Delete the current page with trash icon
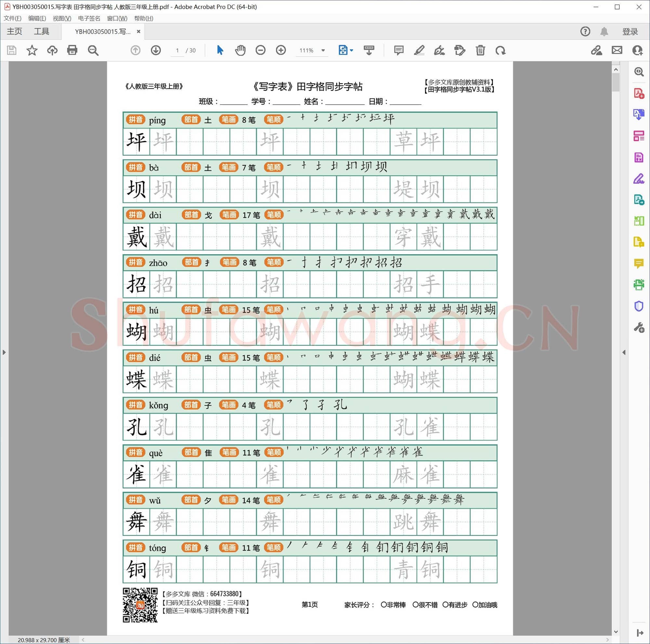Image resolution: width=650 pixels, height=644 pixels. pos(480,50)
